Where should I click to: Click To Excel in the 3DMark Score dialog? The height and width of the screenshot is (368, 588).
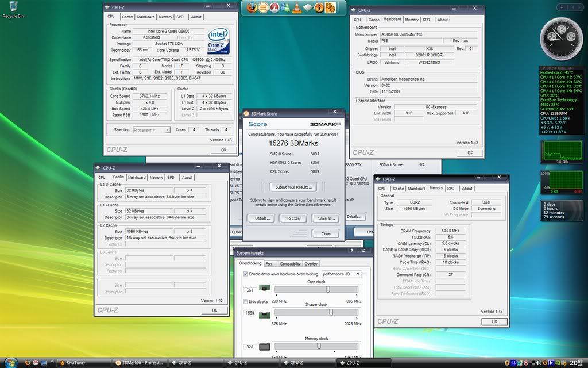point(293,218)
